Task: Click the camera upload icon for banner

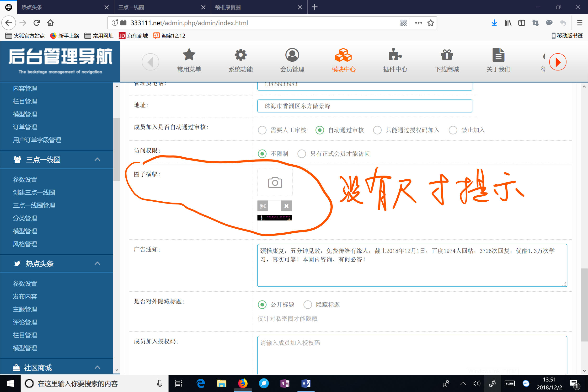Action: point(275,183)
